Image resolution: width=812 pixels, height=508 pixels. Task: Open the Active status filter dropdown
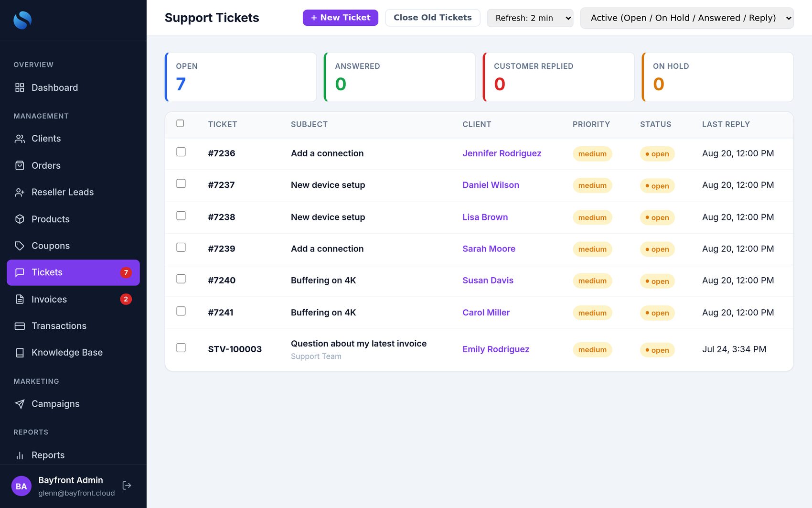(x=687, y=18)
